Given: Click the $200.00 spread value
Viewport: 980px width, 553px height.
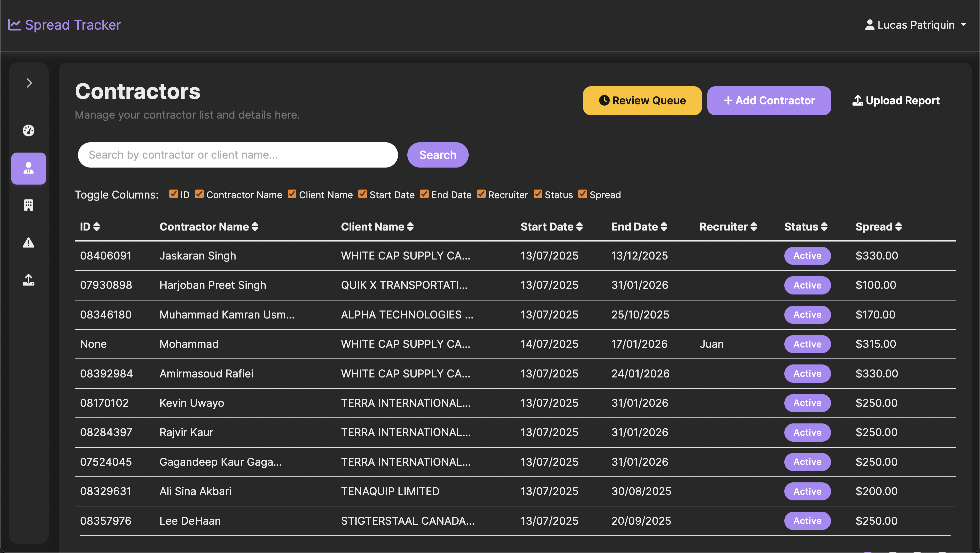Looking at the screenshot, I should 877,491.
